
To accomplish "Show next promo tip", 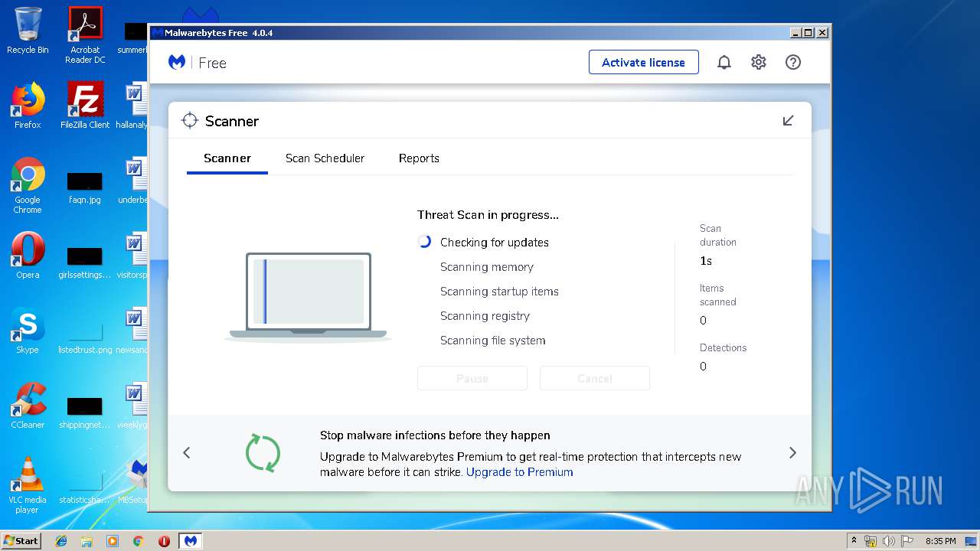I will [x=792, y=453].
